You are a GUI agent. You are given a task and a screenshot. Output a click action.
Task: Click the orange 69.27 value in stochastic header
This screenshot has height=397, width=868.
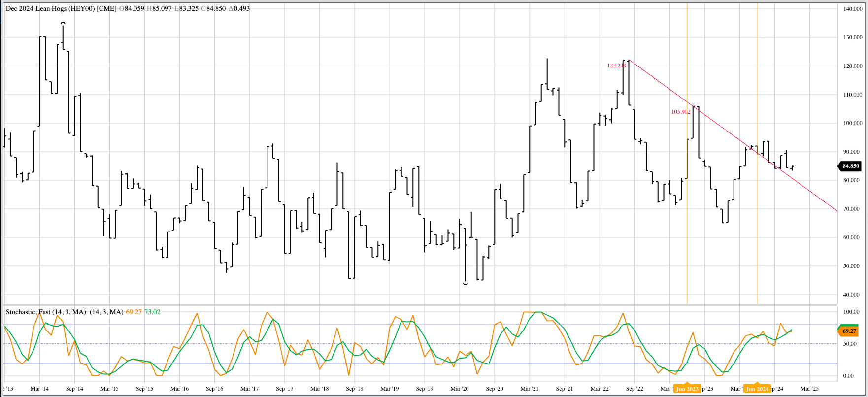click(x=134, y=312)
